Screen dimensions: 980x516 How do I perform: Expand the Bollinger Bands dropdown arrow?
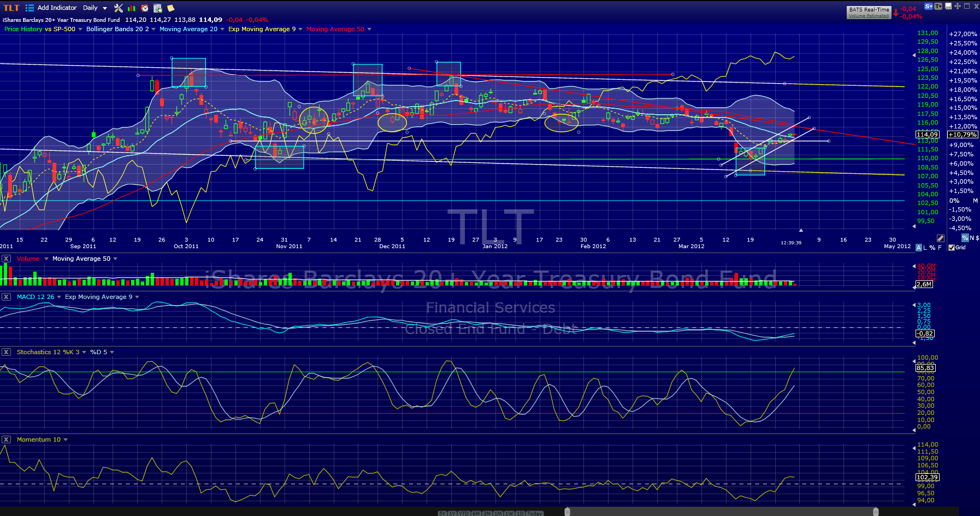154,29
